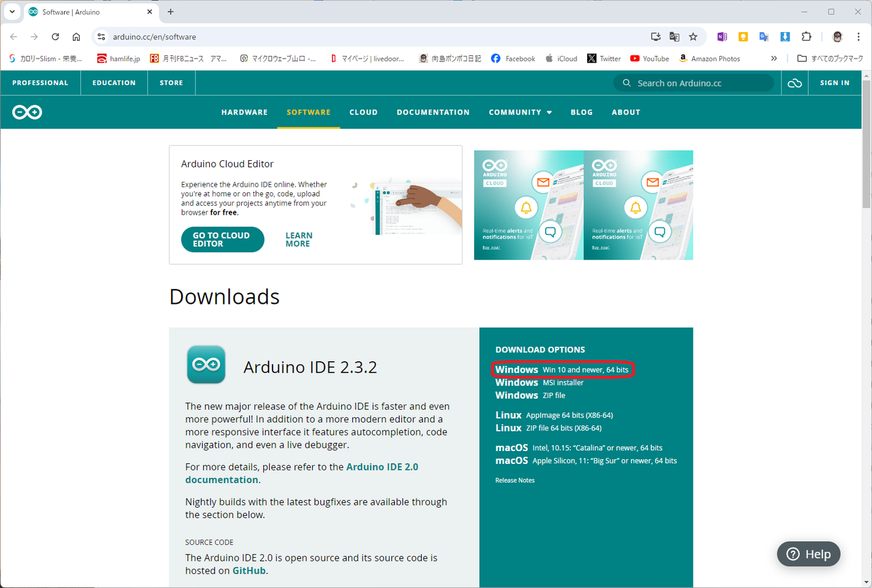The height and width of the screenshot is (588, 872).
Task: Open the Google Keep extension icon
Action: click(x=743, y=36)
